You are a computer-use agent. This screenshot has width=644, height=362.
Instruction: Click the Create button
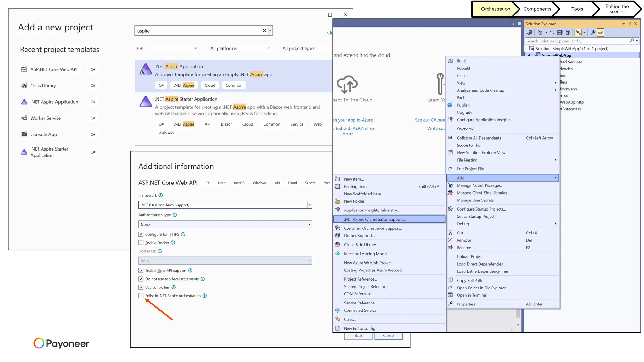tap(388, 336)
